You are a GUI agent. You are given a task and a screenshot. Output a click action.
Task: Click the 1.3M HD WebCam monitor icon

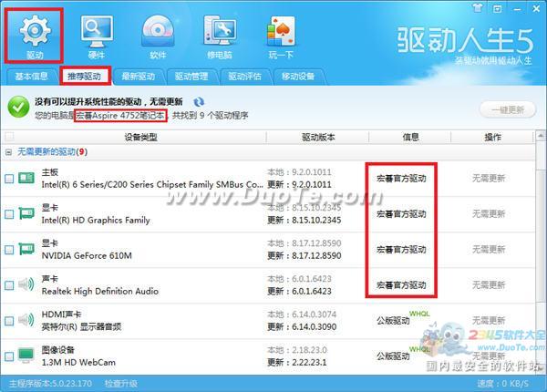tap(26, 356)
